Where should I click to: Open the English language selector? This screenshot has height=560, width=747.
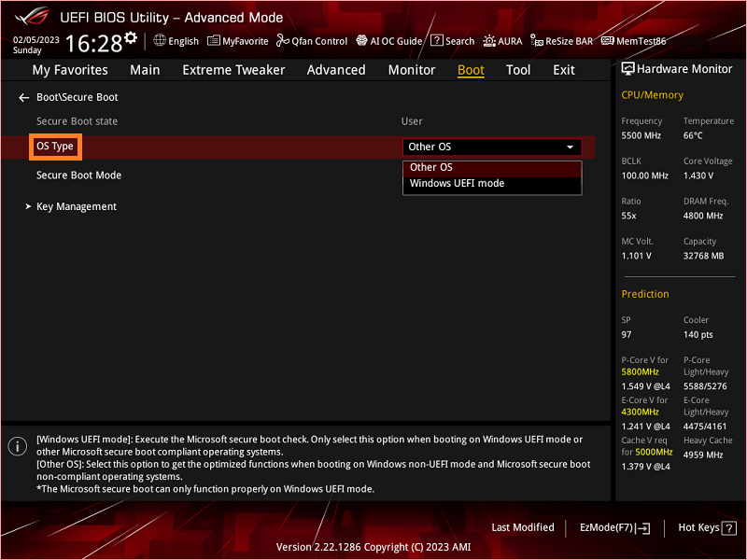click(x=176, y=41)
